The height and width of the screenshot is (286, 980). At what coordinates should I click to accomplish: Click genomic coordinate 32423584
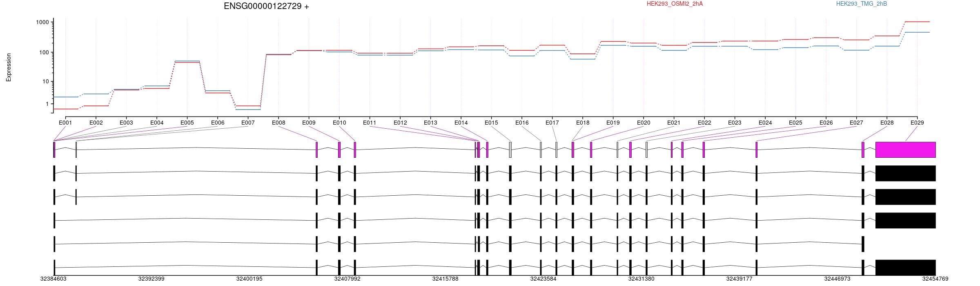click(x=543, y=279)
